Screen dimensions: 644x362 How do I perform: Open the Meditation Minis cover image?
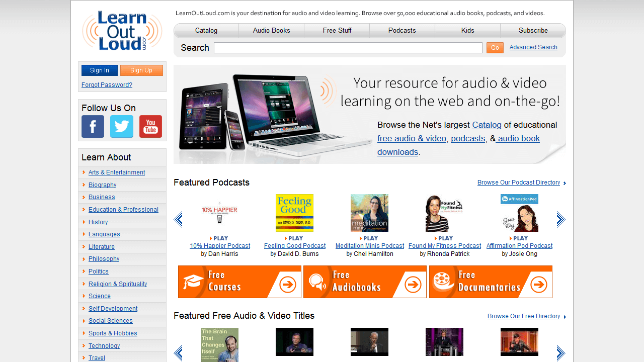(x=369, y=213)
